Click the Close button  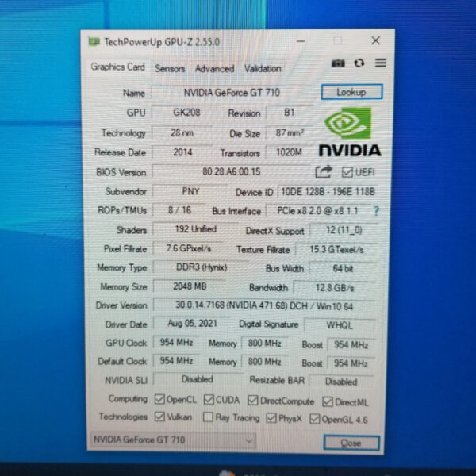click(x=351, y=443)
